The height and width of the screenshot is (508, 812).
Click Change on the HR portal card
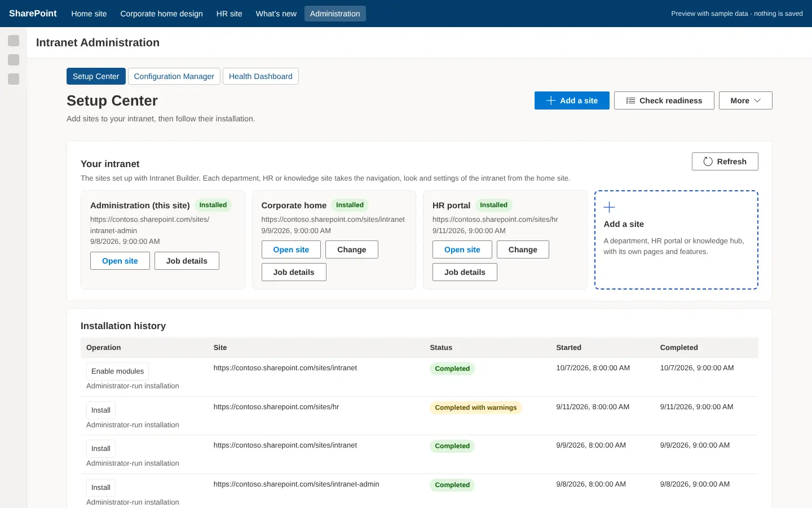tap(523, 249)
